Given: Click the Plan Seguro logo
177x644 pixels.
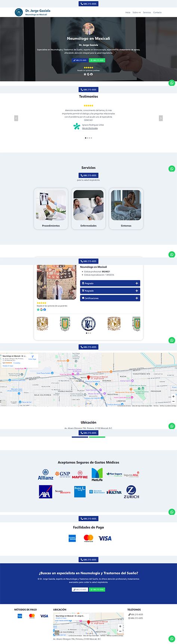Looking at the screenshot, I should tap(114, 474).
